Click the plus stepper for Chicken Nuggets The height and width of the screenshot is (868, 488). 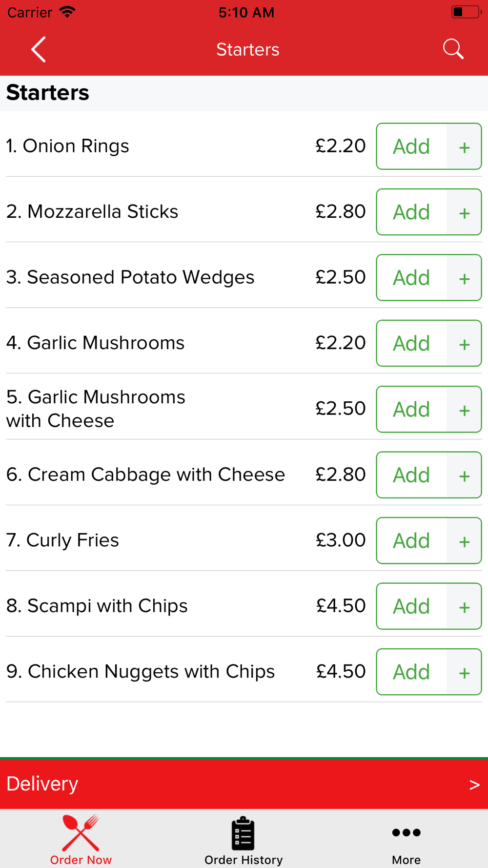point(464,673)
